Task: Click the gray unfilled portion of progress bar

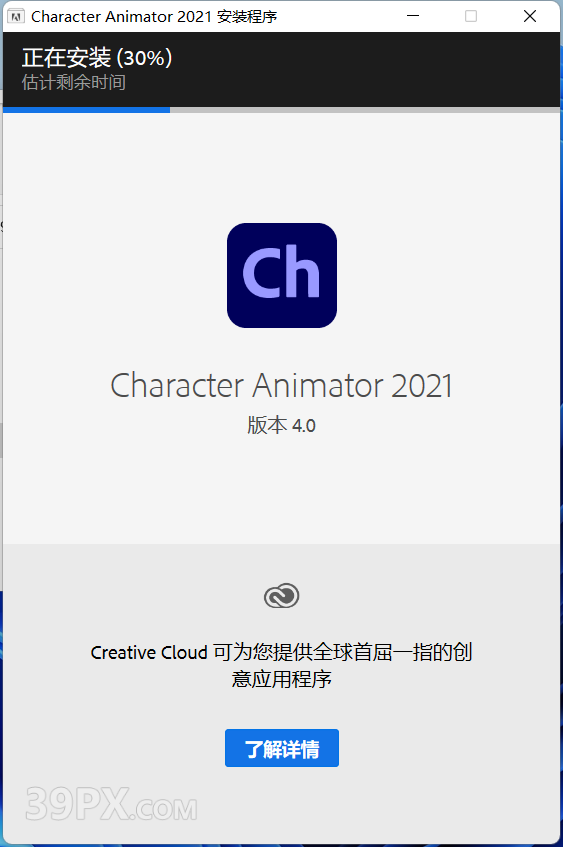Action: [x=365, y=110]
